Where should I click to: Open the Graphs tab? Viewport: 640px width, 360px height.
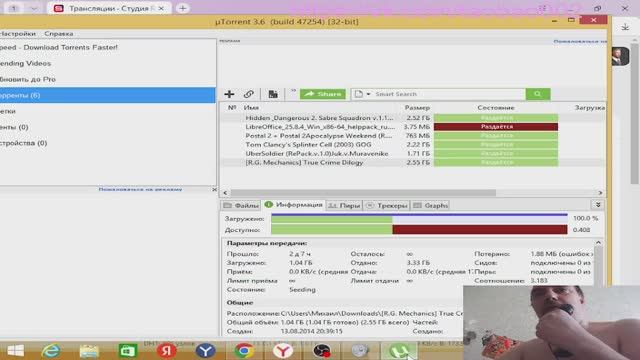pos(431,205)
